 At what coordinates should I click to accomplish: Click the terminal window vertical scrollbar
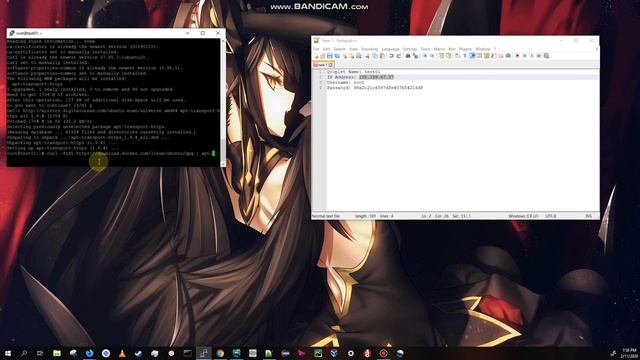pos(223,102)
